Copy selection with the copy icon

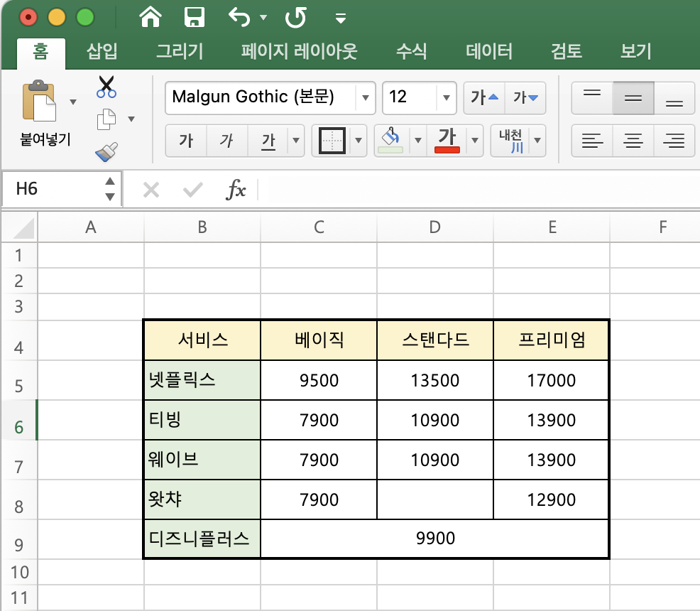[106, 119]
